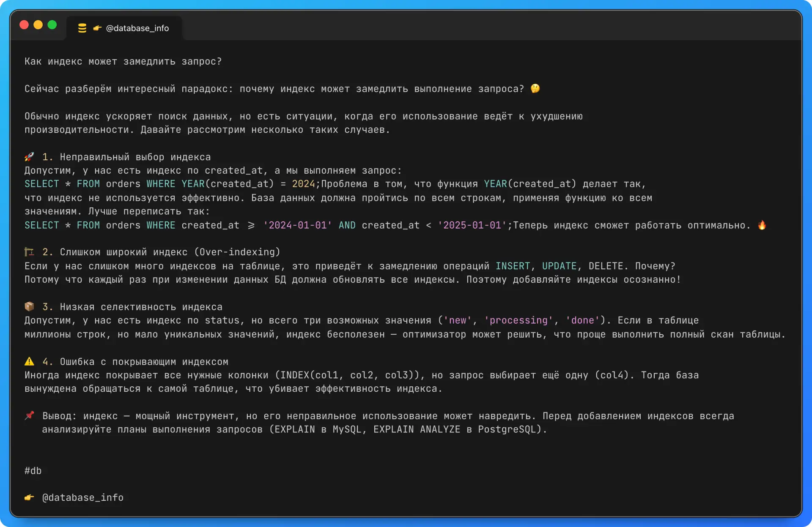Click the thinking face emoji
This screenshot has width=812, height=527.
(x=535, y=88)
